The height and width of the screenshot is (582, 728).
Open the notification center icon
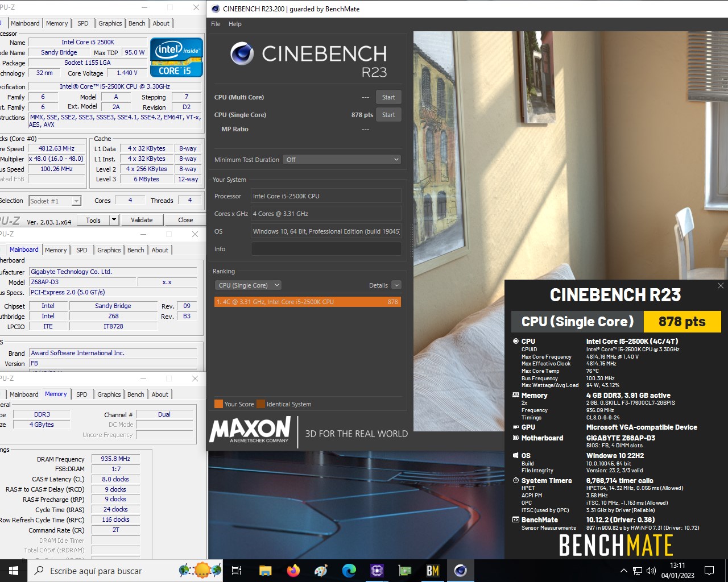[709, 571]
